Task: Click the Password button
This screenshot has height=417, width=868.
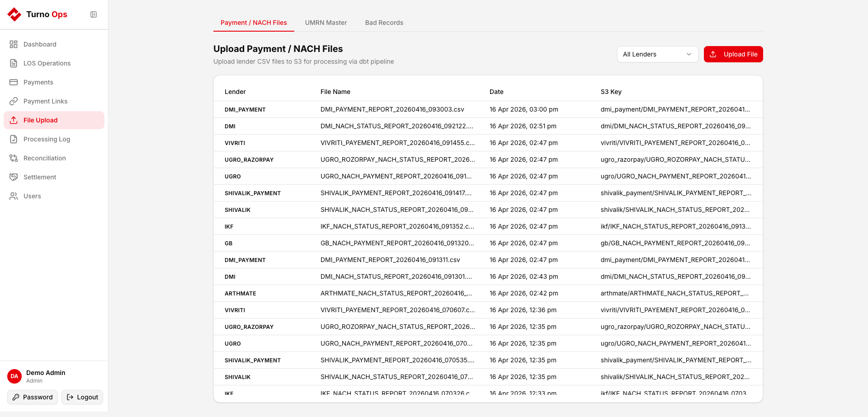Action: click(33, 397)
